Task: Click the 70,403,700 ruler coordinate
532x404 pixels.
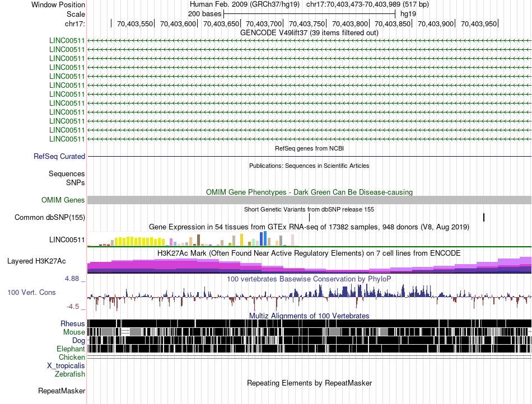Action: point(264,24)
